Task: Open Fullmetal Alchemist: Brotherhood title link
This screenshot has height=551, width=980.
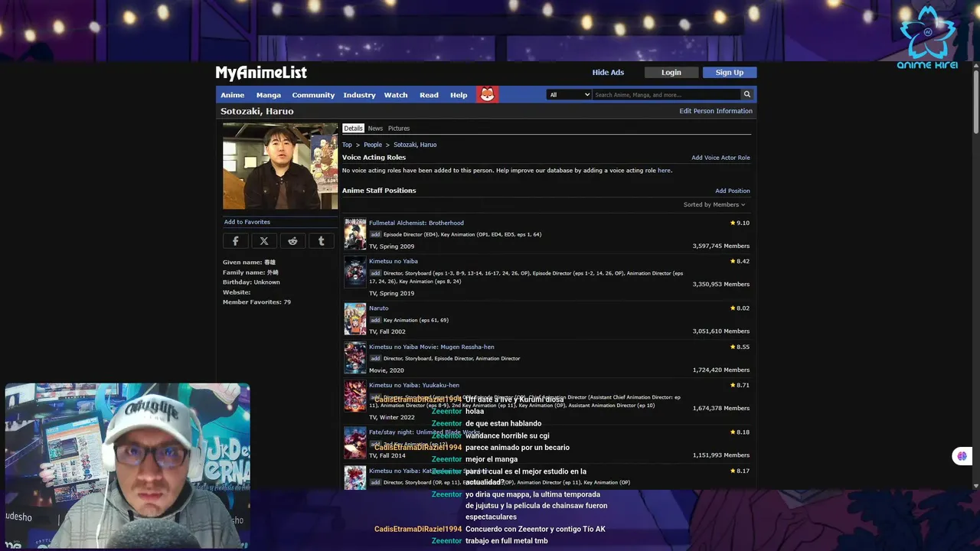Action: click(x=416, y=223)
